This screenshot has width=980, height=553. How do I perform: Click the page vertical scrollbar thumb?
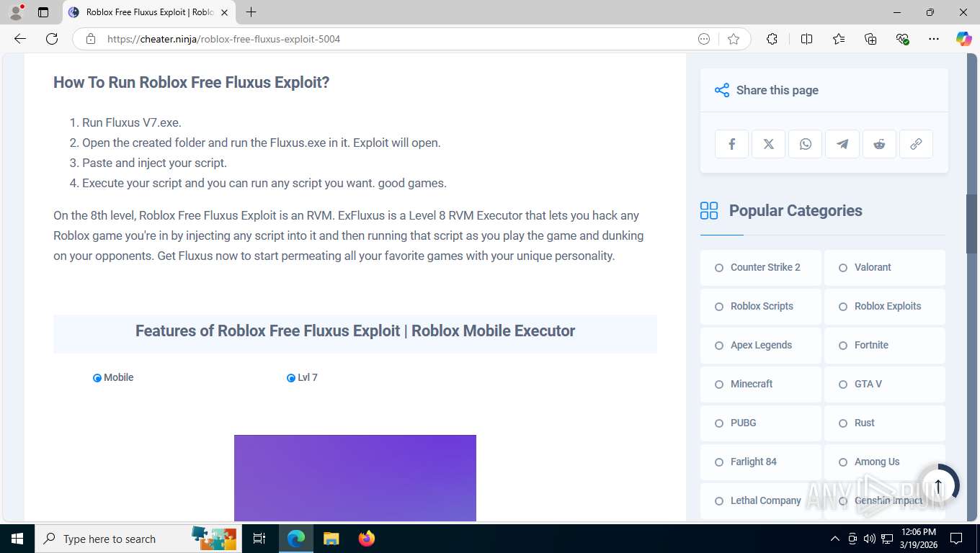pyautogui.click(x=972, y=223)
